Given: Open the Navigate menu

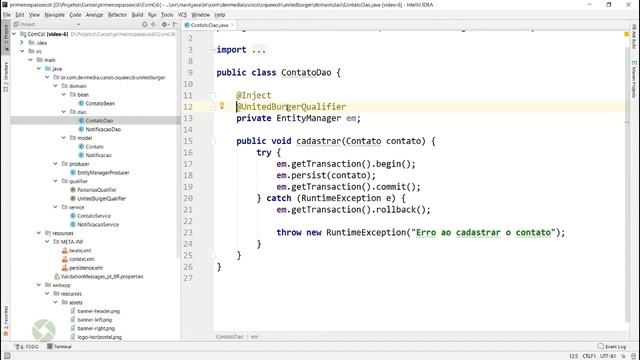Looking at the screenshot, I should point(55,15).
